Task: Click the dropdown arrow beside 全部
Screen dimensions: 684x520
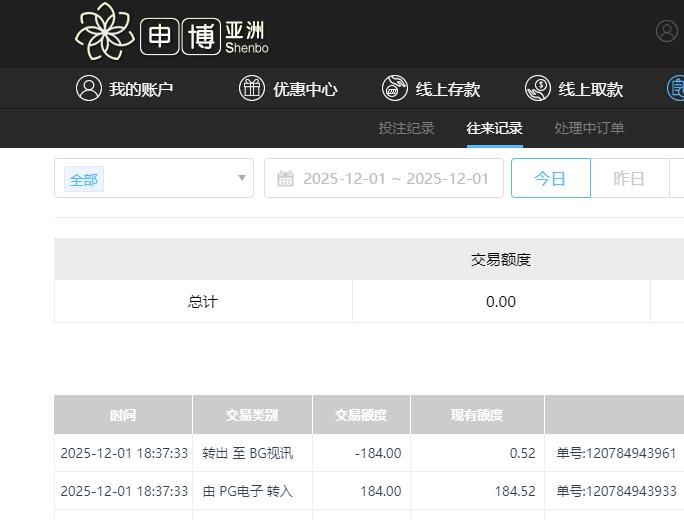Action: coord(241,179)
